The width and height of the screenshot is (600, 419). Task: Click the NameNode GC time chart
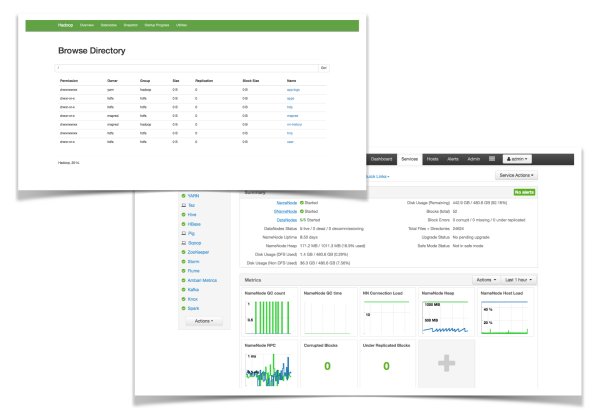(328, 312)
